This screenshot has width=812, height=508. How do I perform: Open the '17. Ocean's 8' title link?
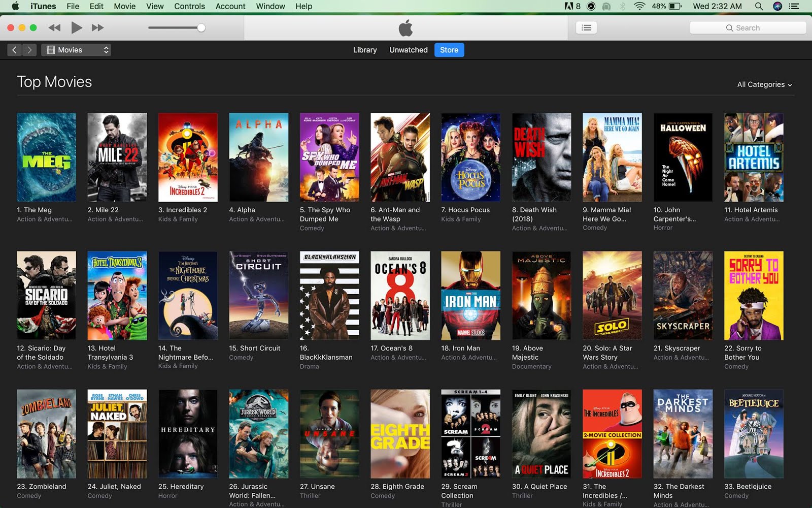(391, 348)
